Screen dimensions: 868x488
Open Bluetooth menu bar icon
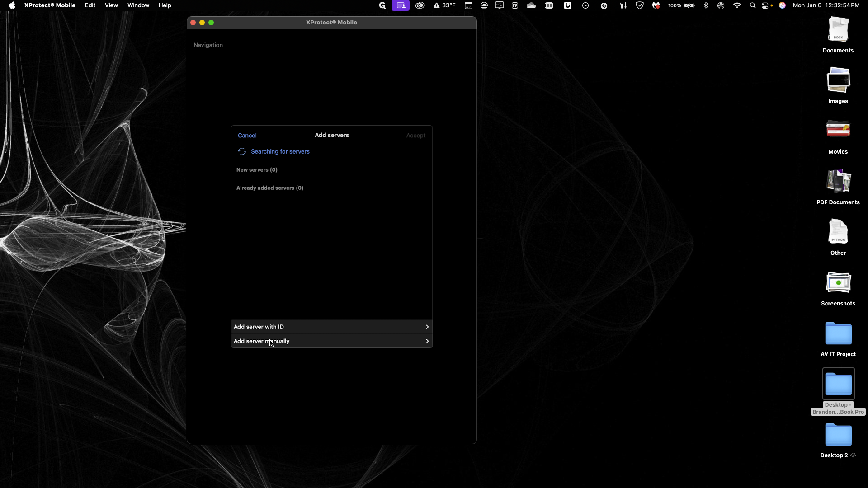706,5
